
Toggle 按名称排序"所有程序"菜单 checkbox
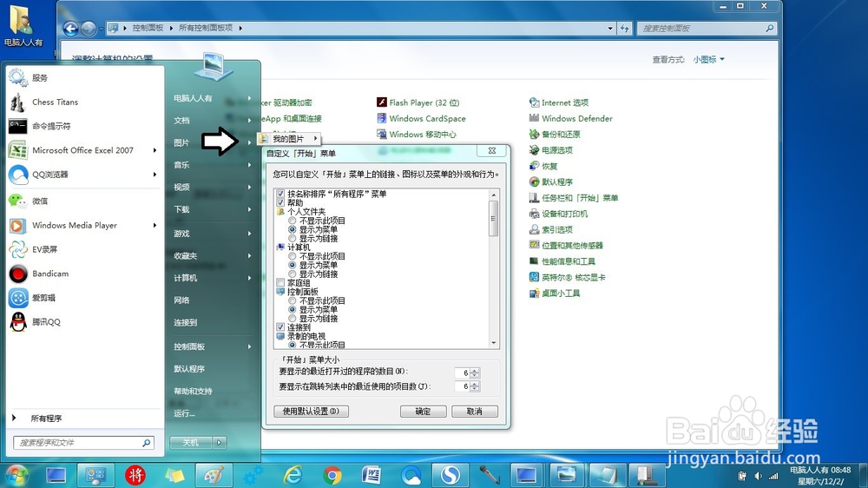280,194
